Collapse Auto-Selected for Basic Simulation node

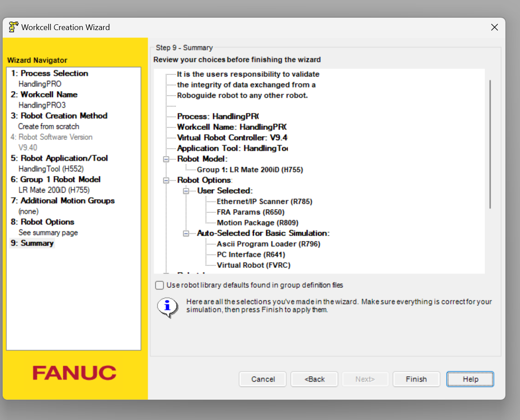click(186, 233)
